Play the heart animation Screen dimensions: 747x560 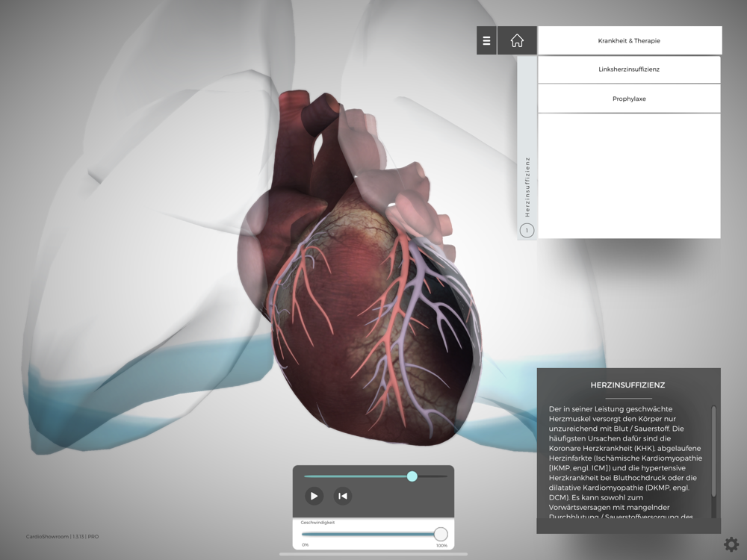coord(314,496)
